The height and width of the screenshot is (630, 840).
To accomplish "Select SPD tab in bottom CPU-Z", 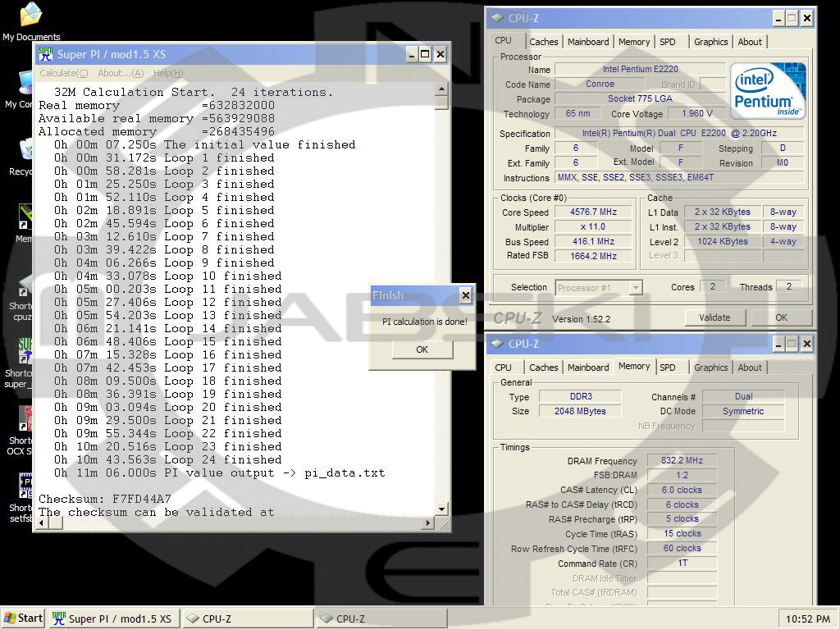I will point(668,367).
